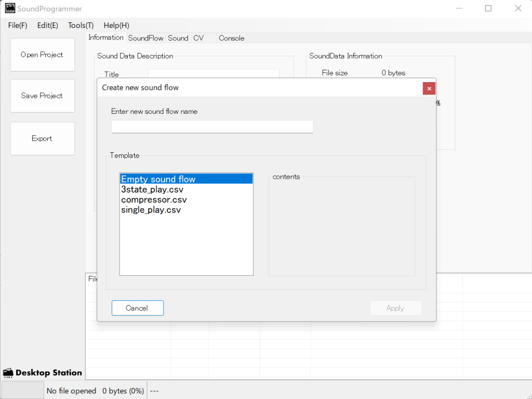Click the new sound flow name field
The width and height of the screenshot is (532, 399).
(x=212, y=126)
